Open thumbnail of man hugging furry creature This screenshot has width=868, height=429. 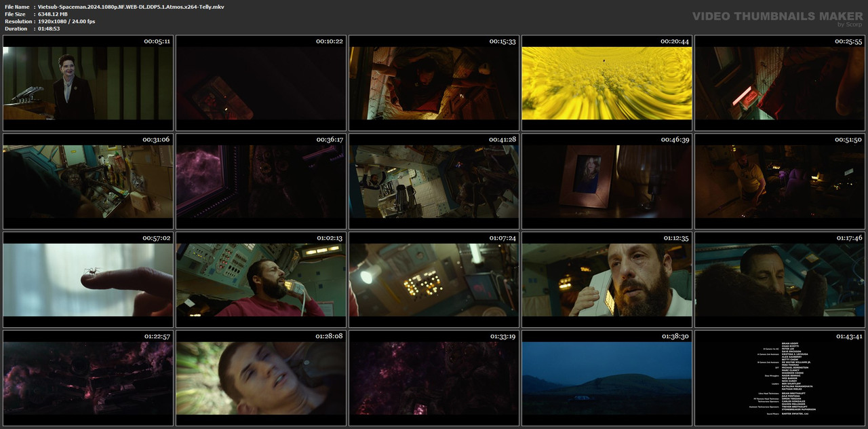780,280
